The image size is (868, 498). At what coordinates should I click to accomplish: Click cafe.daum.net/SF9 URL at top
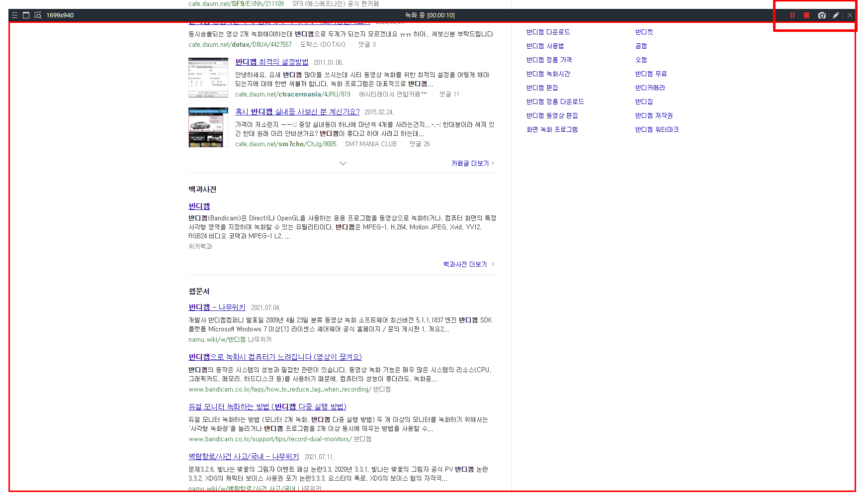coord(236,4)
